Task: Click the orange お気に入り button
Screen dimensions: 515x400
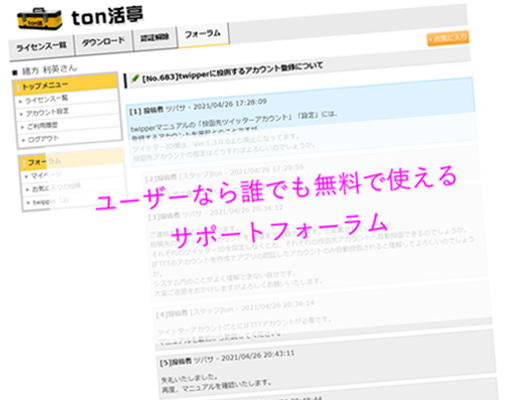Action: click(x=448, y=38)
